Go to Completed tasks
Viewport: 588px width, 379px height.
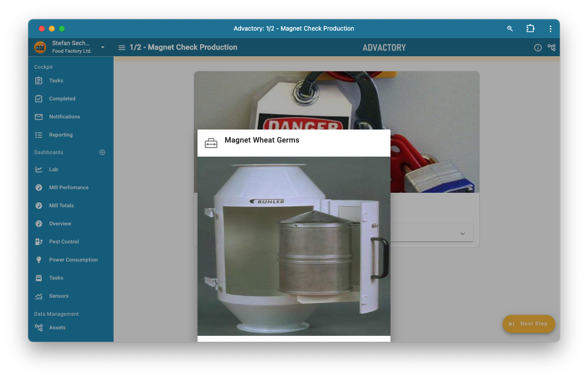62,99
